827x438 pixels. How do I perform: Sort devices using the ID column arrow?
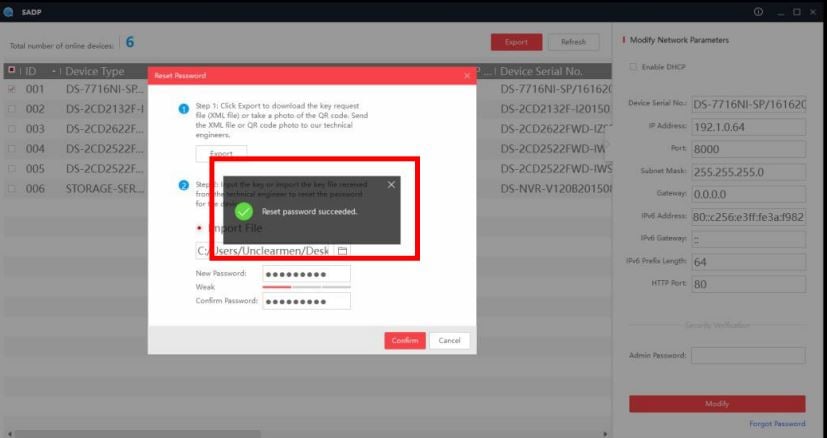[53, 72]
